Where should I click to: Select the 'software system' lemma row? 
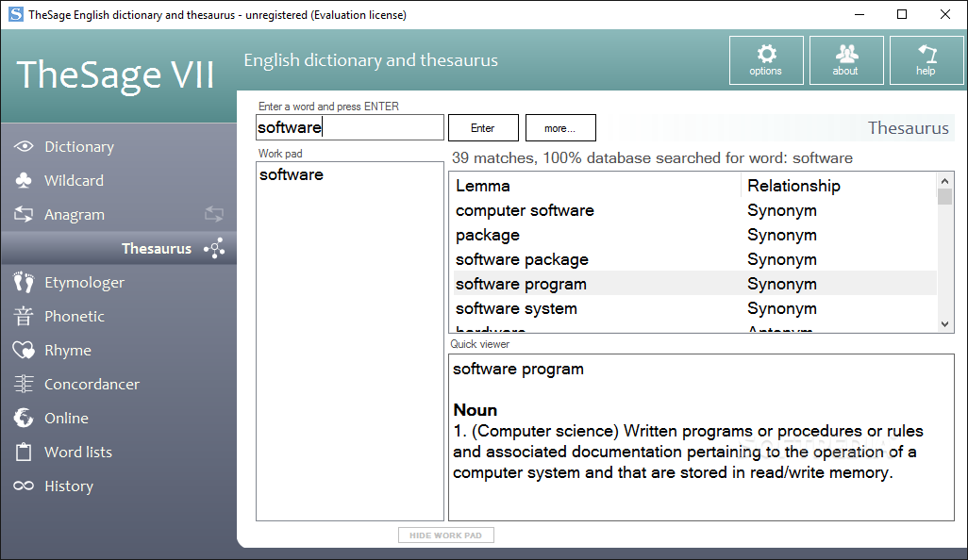pos(695,308)
